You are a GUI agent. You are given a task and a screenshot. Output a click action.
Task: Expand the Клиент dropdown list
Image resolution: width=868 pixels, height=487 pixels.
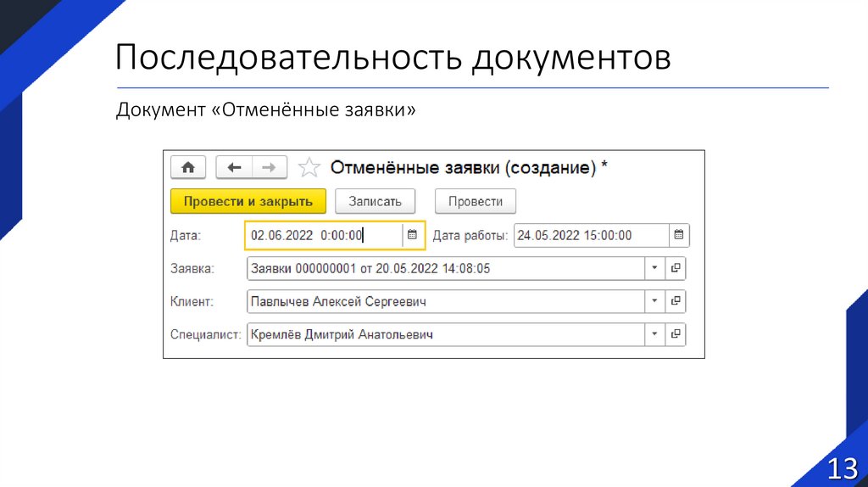[x=654, y=302]
